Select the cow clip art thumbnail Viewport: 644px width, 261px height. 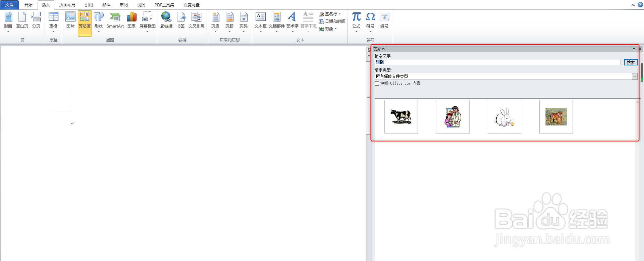[x=401, y=117]
